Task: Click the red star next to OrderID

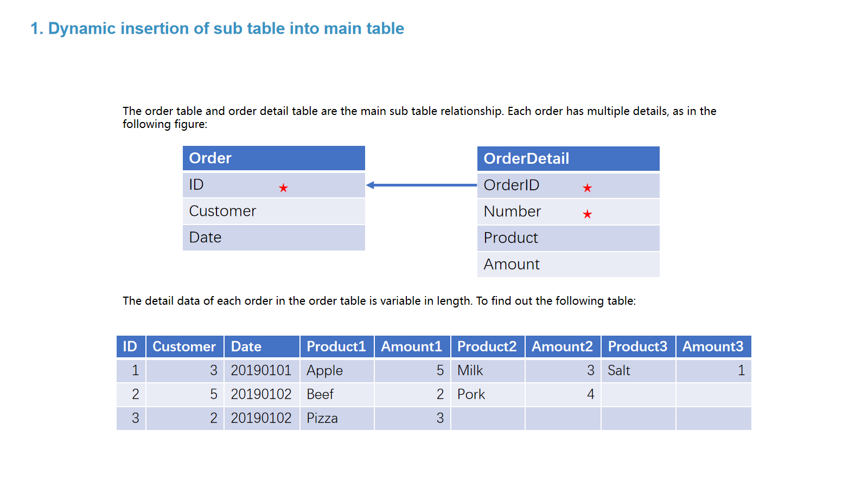Action: tap(587, 188)
